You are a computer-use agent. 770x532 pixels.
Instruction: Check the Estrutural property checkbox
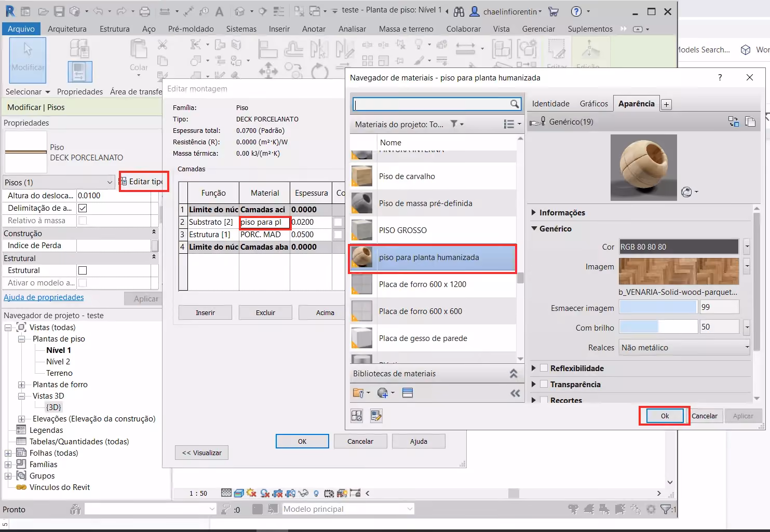(x=83, y=270)
